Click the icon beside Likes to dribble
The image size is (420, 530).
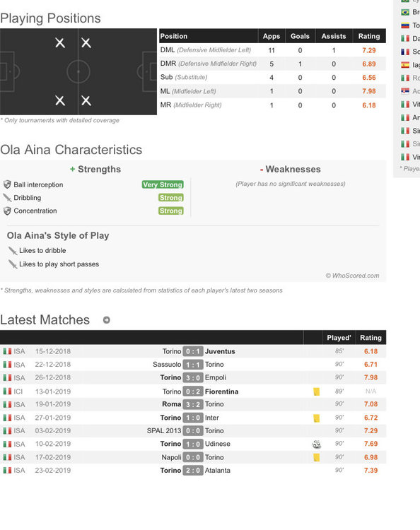(13, 250)
